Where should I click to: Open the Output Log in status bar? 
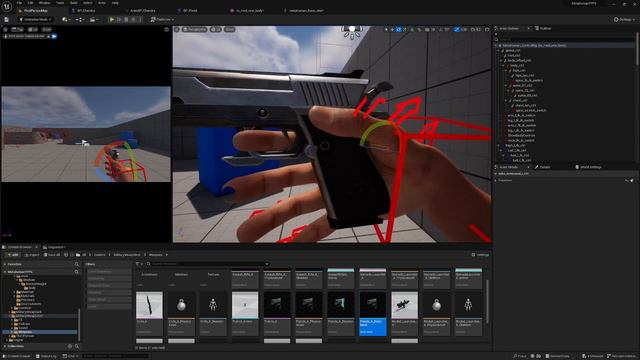46,356
